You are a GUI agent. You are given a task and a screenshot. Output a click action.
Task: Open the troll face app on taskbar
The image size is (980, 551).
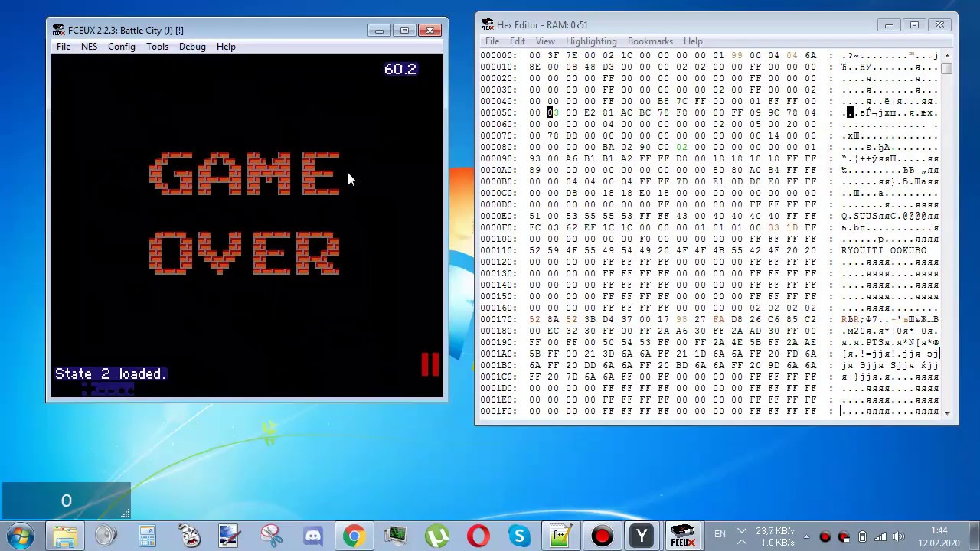click(188, 536)
